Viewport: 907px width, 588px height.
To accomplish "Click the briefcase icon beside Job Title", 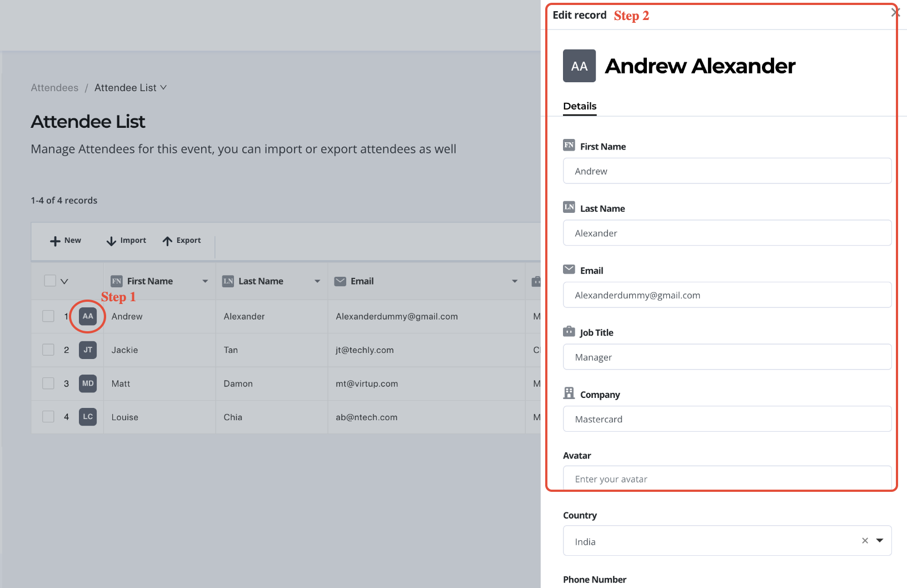I will point(569,331).
